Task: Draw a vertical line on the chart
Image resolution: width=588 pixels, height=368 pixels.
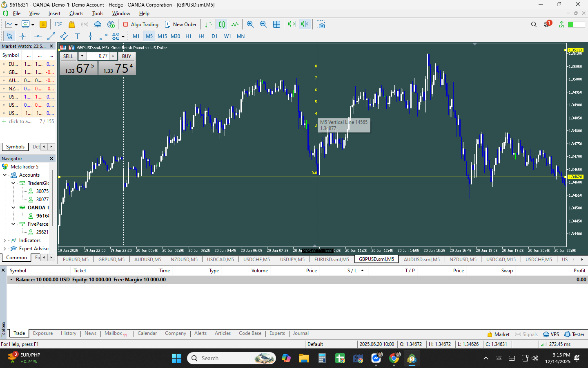Action: coord(90,36)
